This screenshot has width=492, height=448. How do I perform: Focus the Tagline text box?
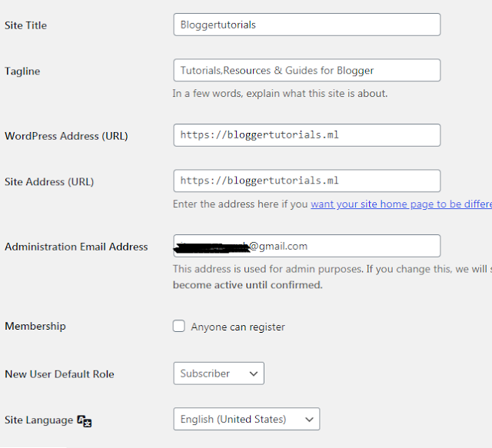point(307,71)
